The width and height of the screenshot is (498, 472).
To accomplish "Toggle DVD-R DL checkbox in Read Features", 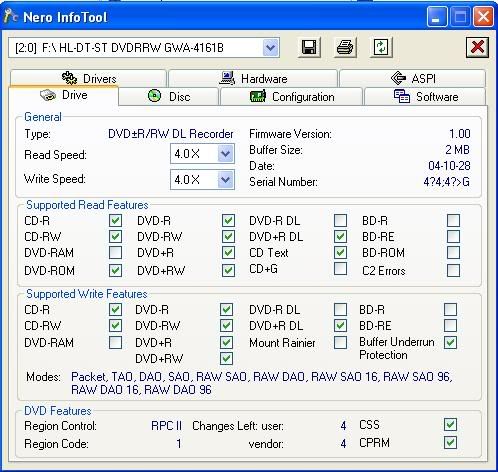I will pyautogui.click(x=340, y=220).
